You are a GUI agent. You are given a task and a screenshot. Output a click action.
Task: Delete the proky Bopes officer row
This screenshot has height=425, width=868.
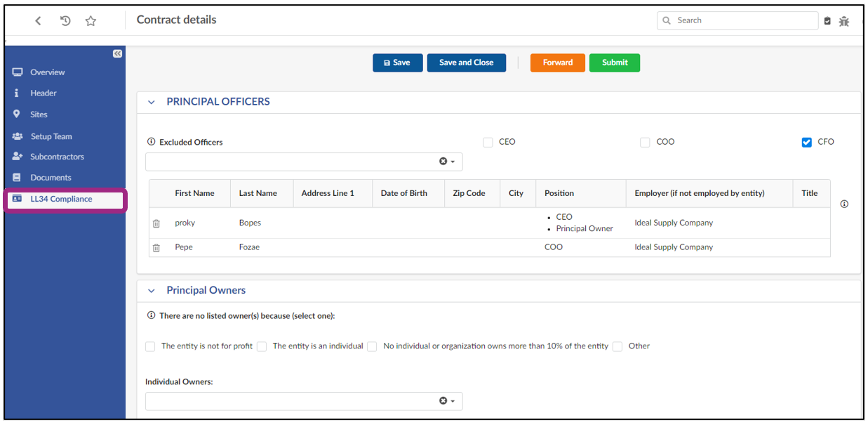156,223
